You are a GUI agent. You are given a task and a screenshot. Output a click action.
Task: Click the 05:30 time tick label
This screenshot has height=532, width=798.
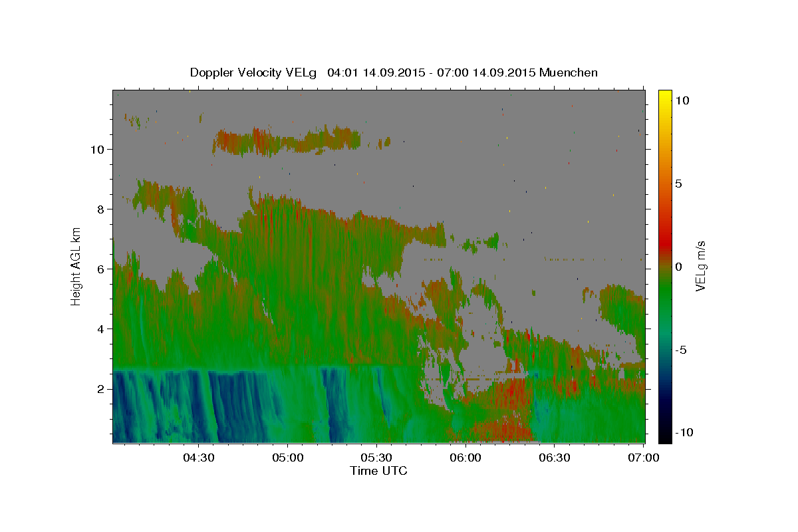(376, 458)
